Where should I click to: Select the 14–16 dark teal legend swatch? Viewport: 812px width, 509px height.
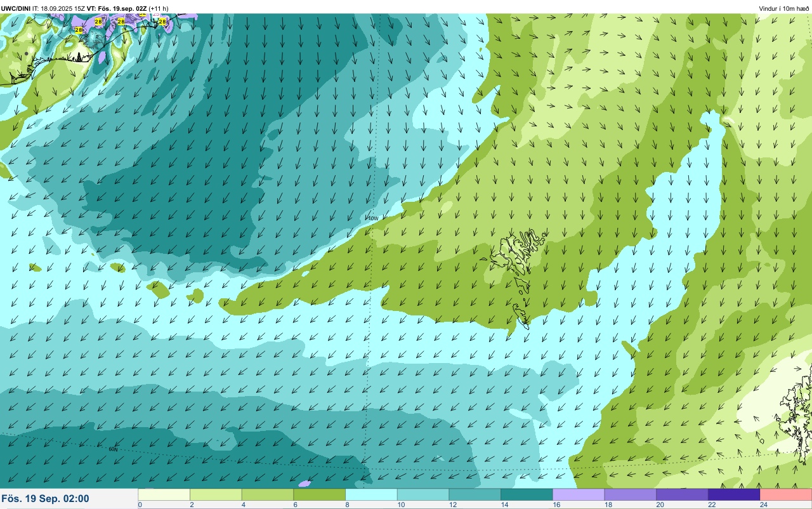point(527,494)
